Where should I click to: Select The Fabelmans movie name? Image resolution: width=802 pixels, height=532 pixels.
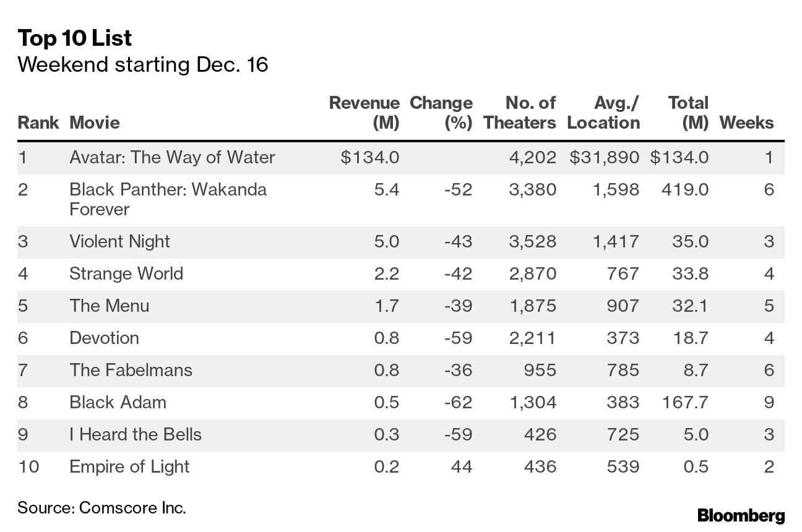click(x=131, y=370)
